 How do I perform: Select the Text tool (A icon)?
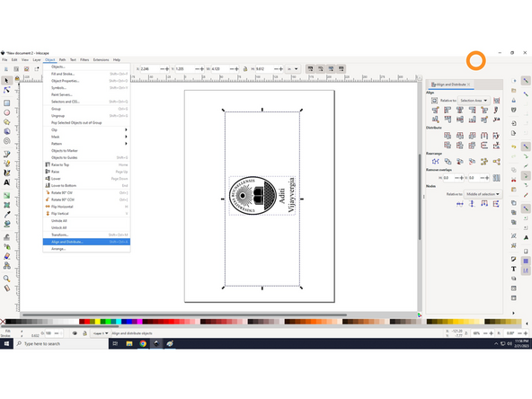[x=6, y=182]
